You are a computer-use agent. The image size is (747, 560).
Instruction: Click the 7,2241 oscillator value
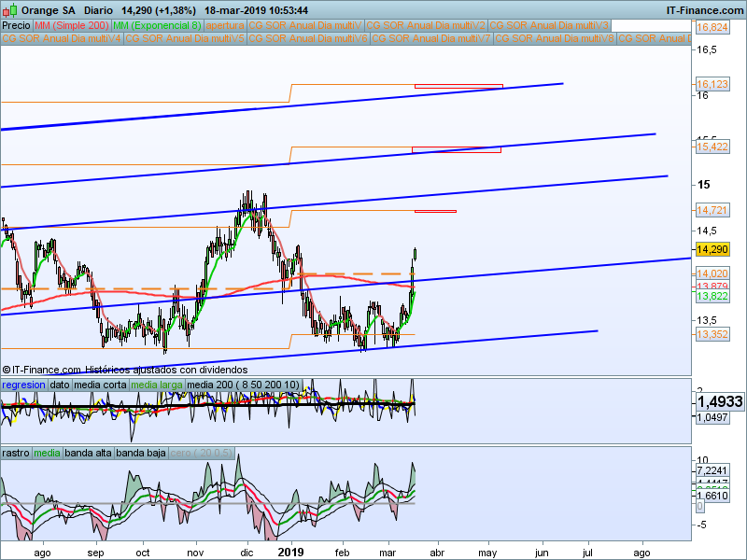click(x=712, y=471)
